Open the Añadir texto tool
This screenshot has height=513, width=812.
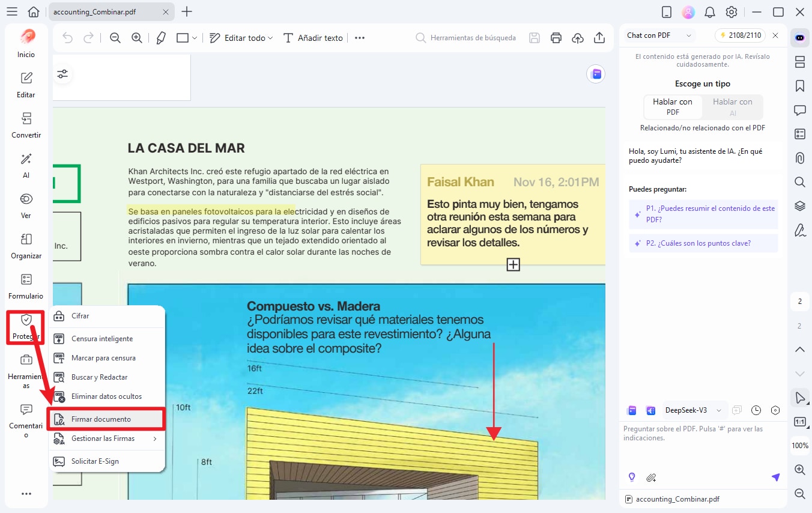coord(312,37)
